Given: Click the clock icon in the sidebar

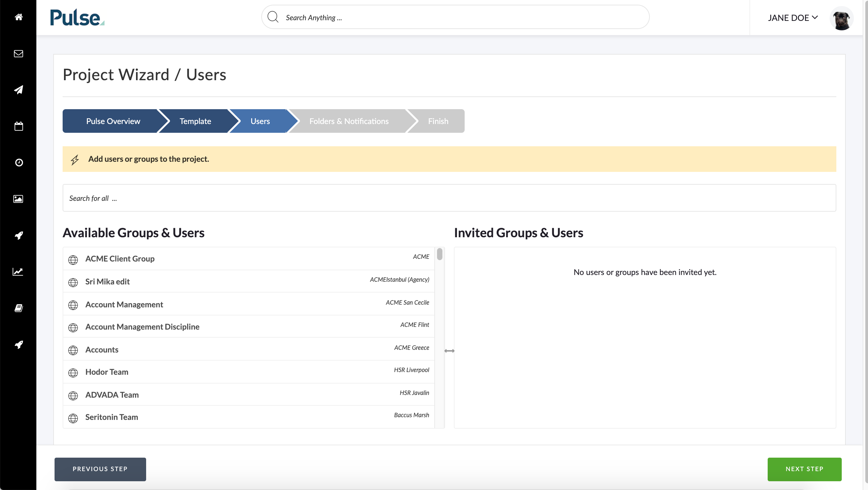Looking at the screenshot, I should (19, 162).
